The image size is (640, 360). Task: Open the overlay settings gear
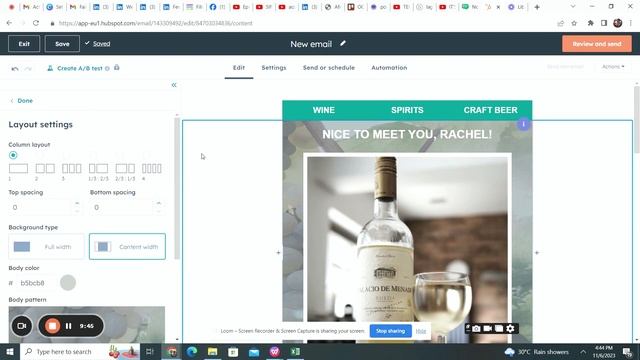tap(510, 329)
